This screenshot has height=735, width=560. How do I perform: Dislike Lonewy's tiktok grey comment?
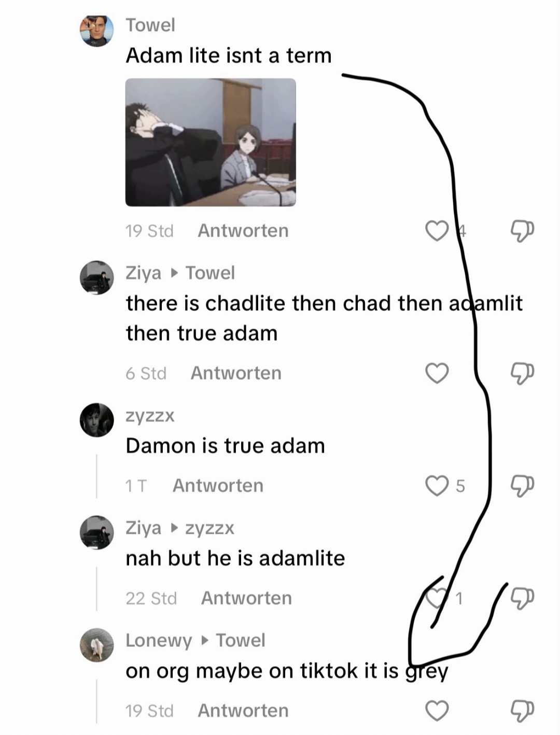(x=522, y=711)
